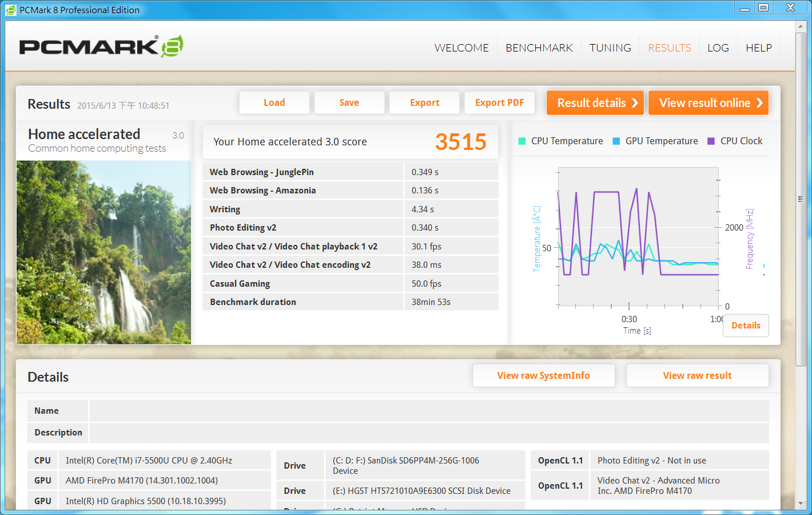The image size is (812, 515).
Task: Click View result online
Action: pos(708,103)
